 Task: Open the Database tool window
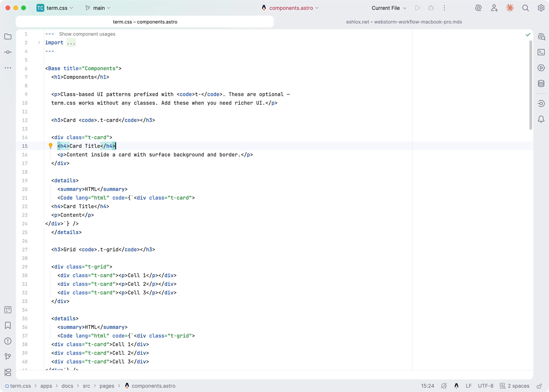541,84
